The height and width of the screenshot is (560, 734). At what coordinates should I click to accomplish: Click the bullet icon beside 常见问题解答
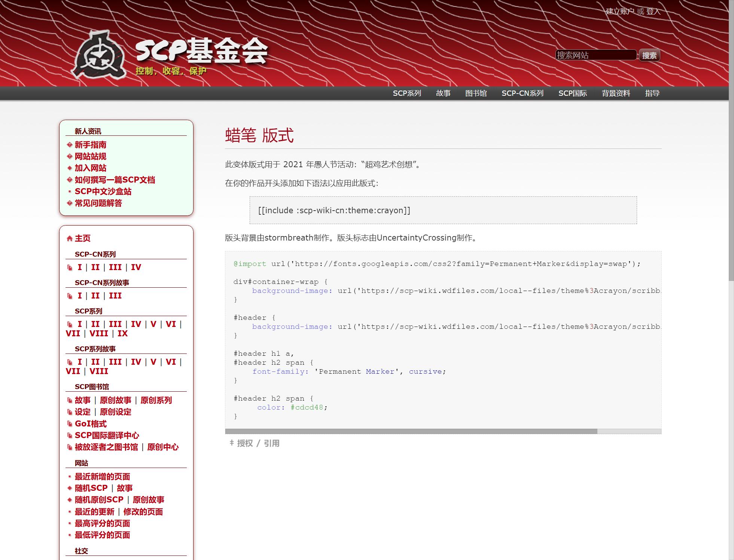click(x=69, y=203)
